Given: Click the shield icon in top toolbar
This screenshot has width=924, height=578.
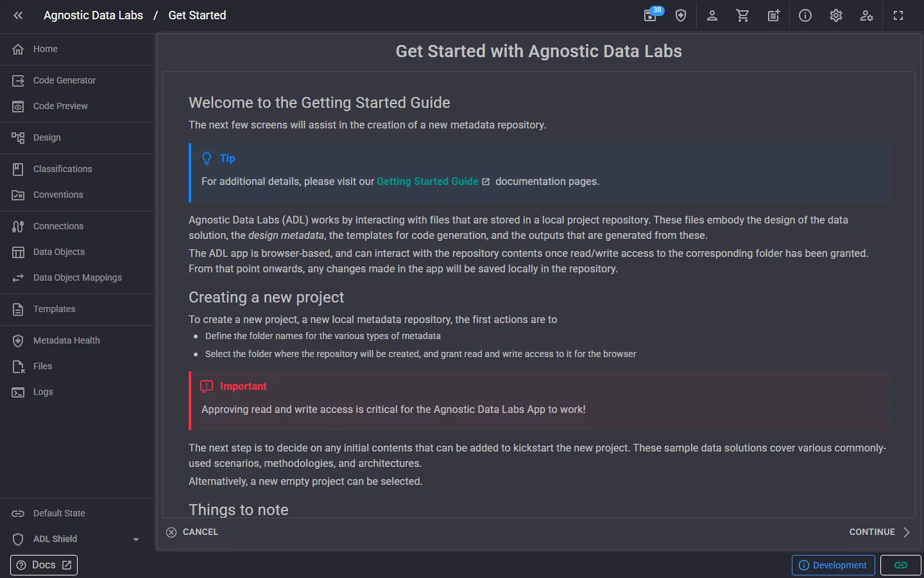Looking at the screenshot, I should (x=681, y=15).
